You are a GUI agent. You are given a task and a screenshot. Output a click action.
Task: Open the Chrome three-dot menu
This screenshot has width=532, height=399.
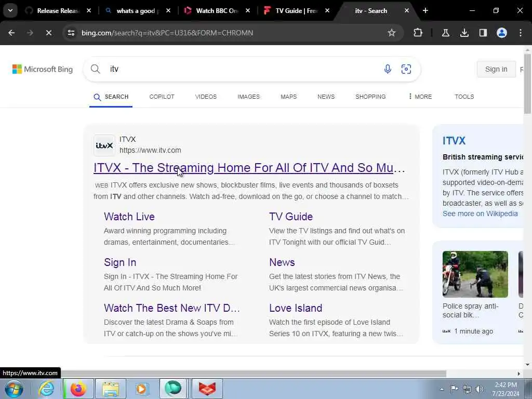click(521, 33)
